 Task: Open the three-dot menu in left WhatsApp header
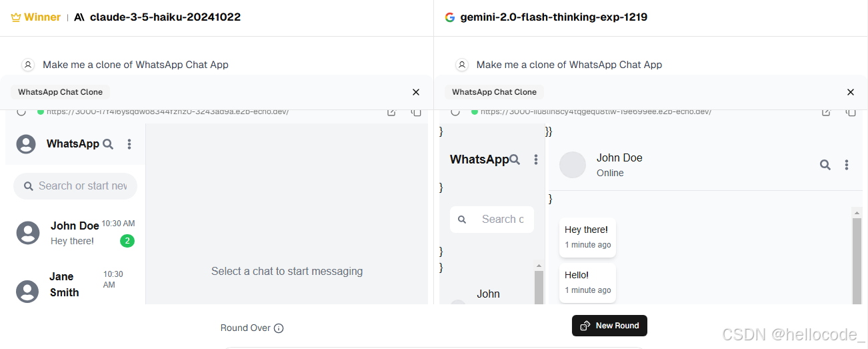click(129, 144)
